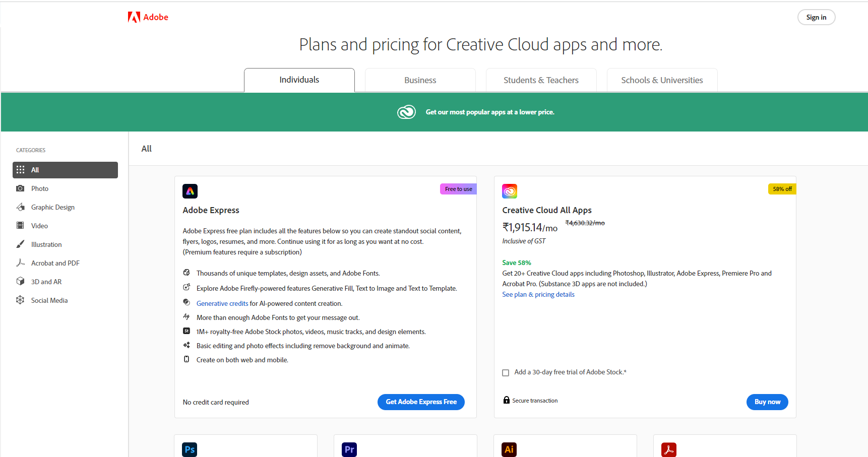868x457 pixels.
Task: Click the Creative Cloud All Apps icon
Action: pos(510,191)
